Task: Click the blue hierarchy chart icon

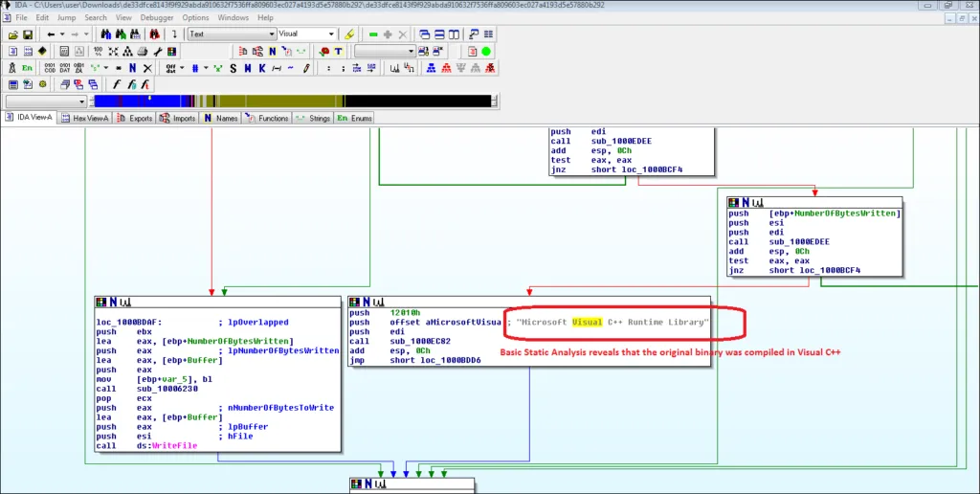Action: click(432, 68)
